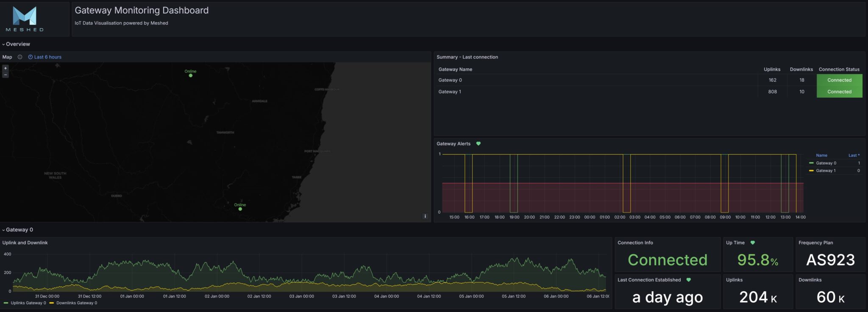Toggle Downlinks Gateway 0 legend series
Viewport: 868px width, 312px height.
click(x=77, y=303)
